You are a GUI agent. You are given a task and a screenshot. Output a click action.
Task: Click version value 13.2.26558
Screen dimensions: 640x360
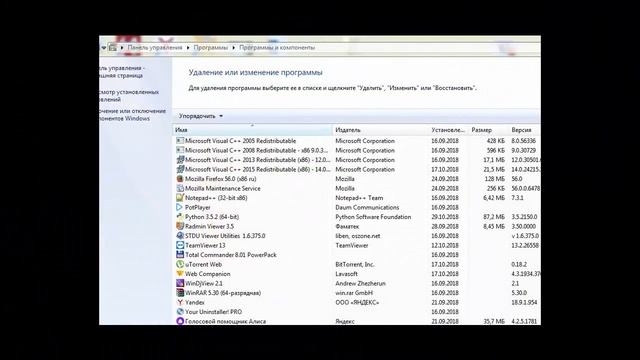(x=525, y=245)
